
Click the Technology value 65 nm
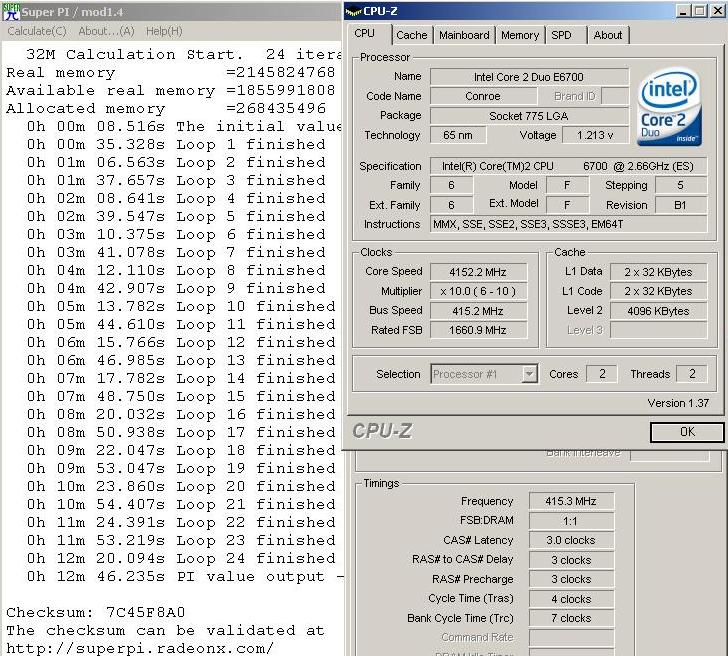pyautogui.click(x=458, y=135)
